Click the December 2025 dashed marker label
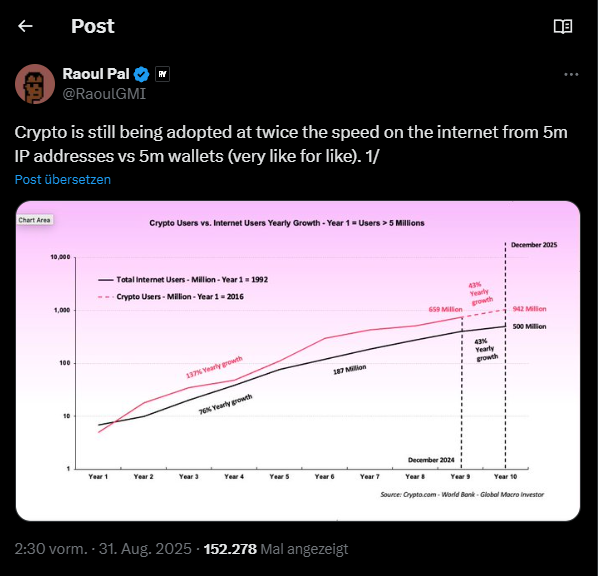Image resolution: width=598 pixels, height=576 pixels. coord(534,245)
